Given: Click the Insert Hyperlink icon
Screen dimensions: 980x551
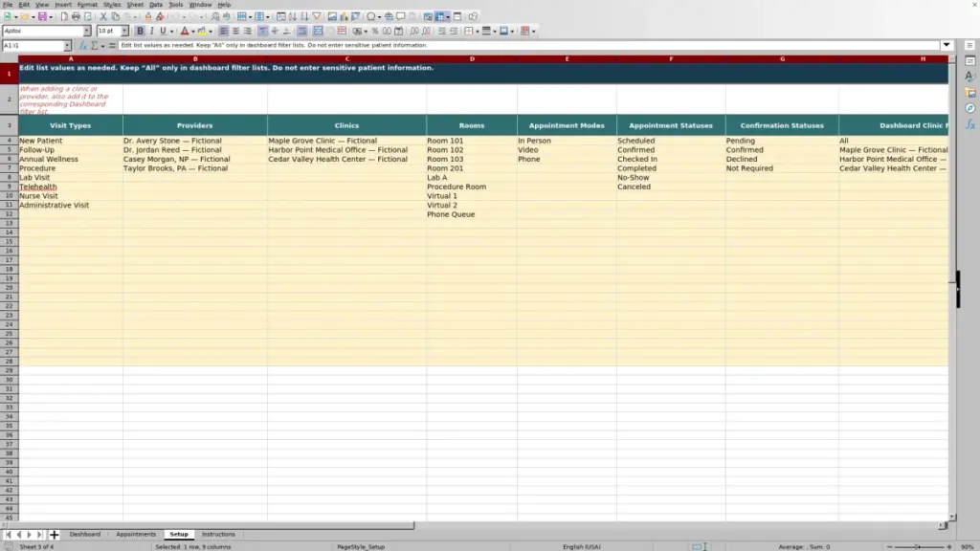Looking at the screenshot, I should click(x=389, y=17).
